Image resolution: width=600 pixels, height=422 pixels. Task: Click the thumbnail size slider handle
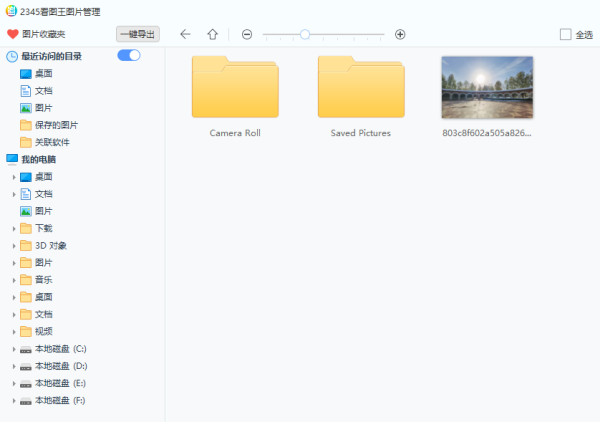304,34
